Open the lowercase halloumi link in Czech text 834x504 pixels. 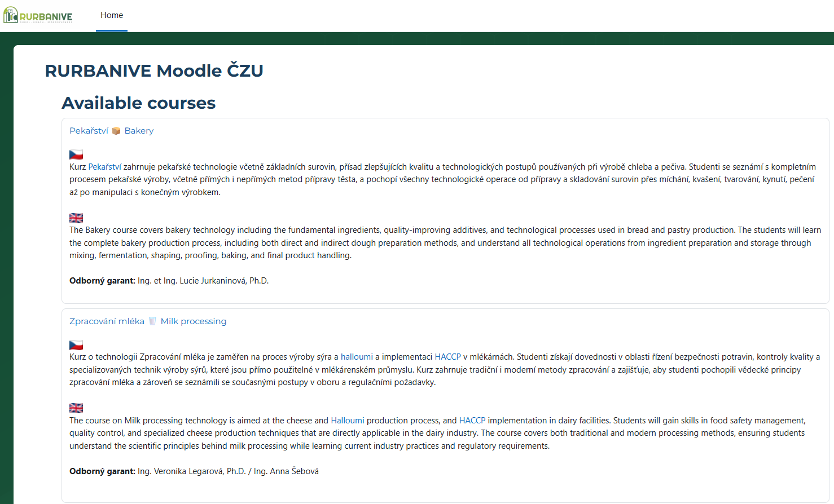pos(357,357)
